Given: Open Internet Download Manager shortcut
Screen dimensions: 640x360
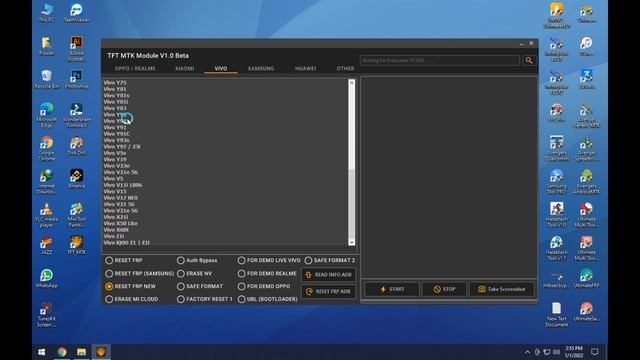Looking at the screenshot, I should [47, 182].
